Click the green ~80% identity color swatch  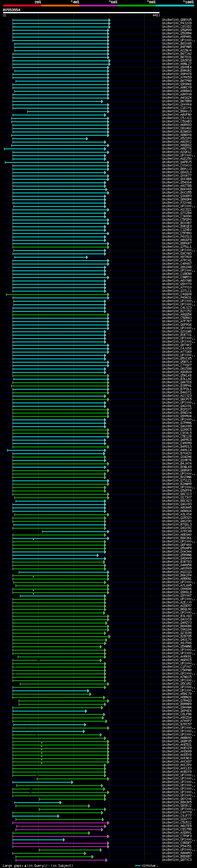(x=137, y=6)
